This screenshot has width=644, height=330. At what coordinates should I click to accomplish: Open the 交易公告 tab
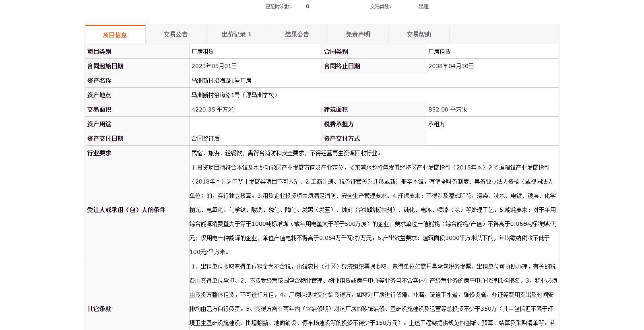tap(175, 35)
